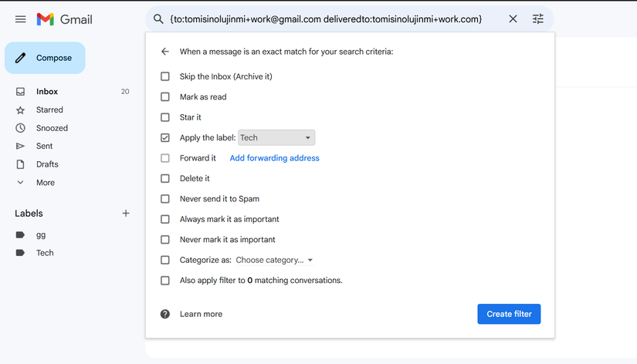Clear the search with the X icon

[513, 19]
